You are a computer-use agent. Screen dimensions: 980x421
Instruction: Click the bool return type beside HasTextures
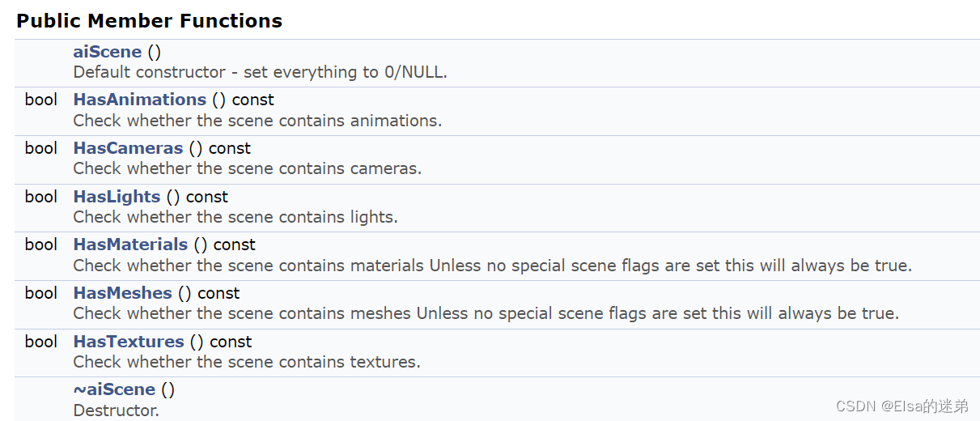coord(41,342)
